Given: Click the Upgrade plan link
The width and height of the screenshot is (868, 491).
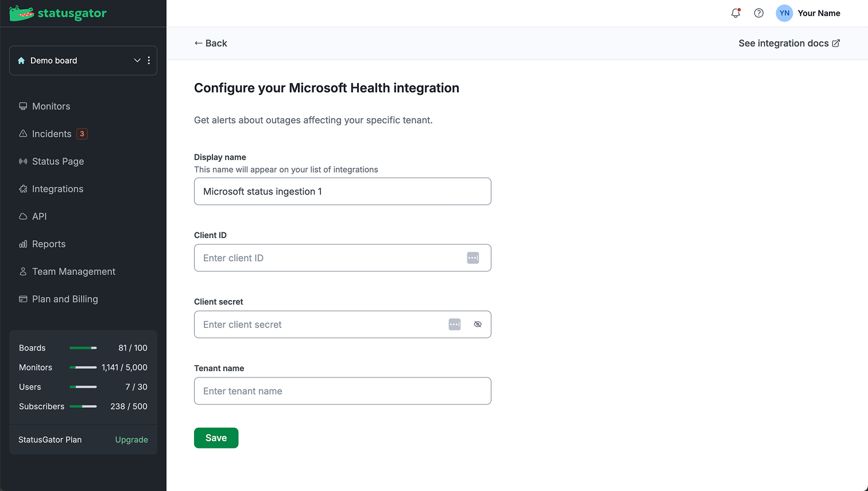Looking at the screenshot, I should (131, 439).
